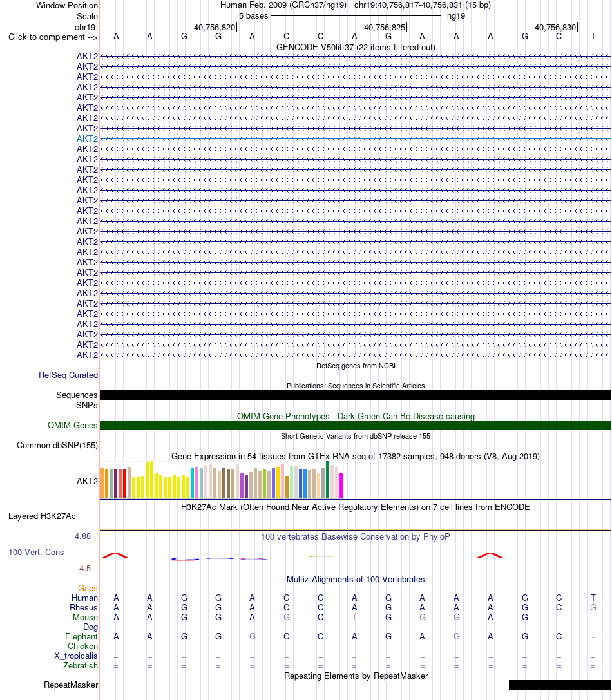Click the 40,756,820 position marker
This screenshot has width=612, height=700.
[x=215, y=27]
